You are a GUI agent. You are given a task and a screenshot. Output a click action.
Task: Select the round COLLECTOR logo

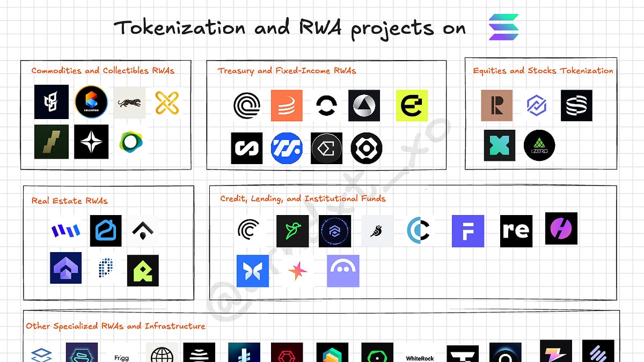pos(91,102)
